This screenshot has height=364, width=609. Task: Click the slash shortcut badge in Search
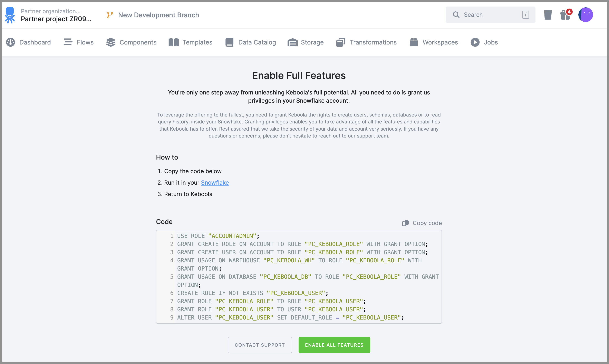coord(525,15)
